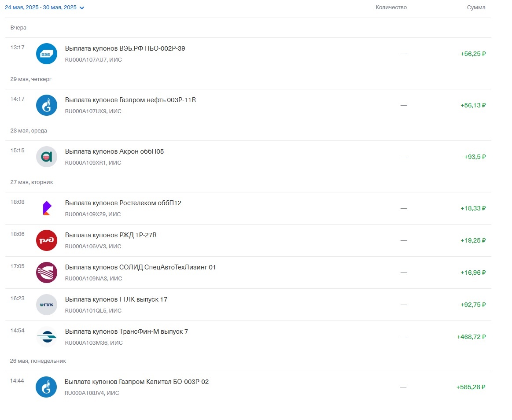
Task: Click the 26 мая, понедельник group header
Action: 38,361
